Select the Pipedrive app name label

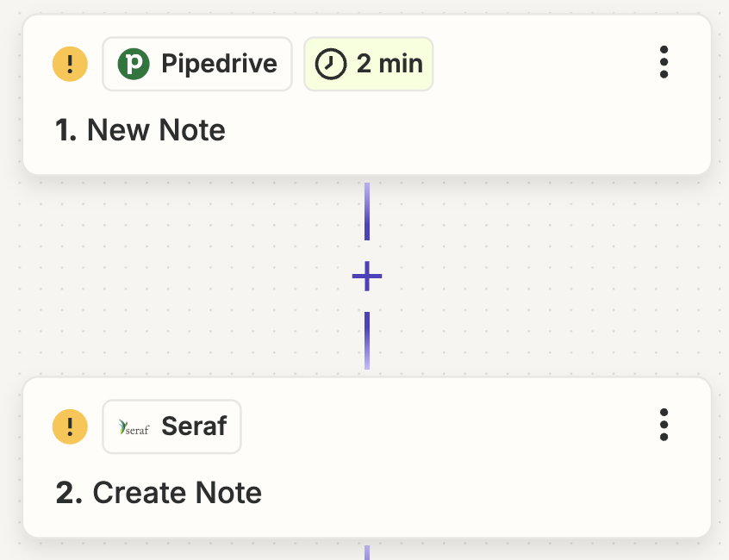219,64
